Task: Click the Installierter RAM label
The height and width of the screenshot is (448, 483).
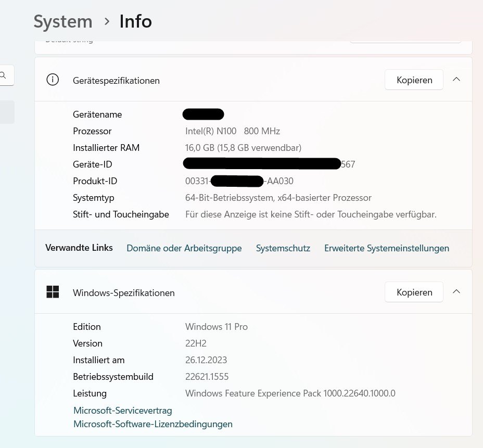Action: coord(106,148)
